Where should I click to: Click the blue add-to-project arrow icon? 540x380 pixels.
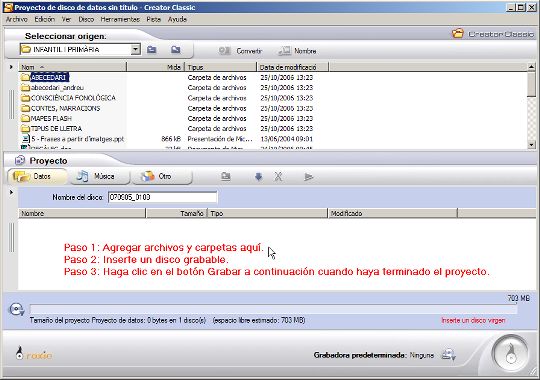click(259, 177)
